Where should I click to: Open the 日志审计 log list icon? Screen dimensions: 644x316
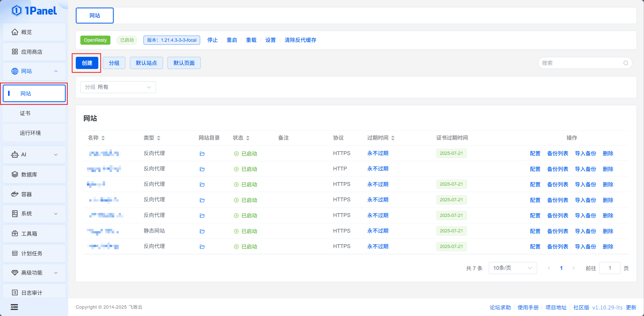(15, 293)
